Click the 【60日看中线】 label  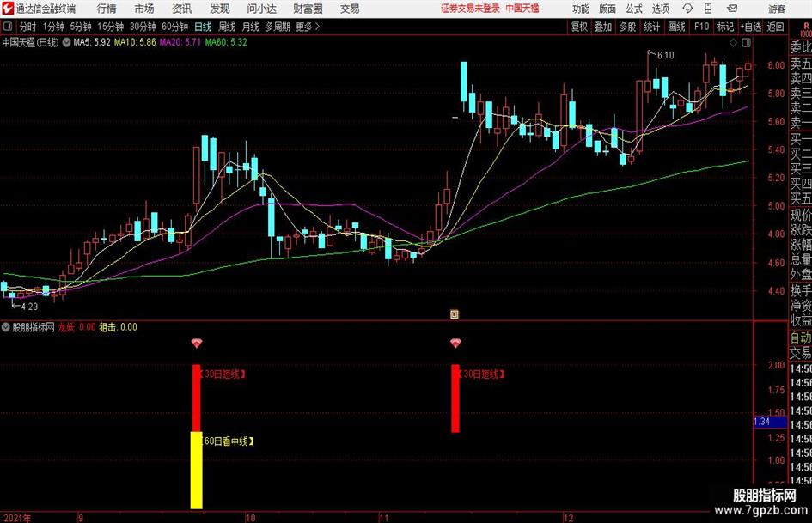pyautogui.click(x=227, y=441)
